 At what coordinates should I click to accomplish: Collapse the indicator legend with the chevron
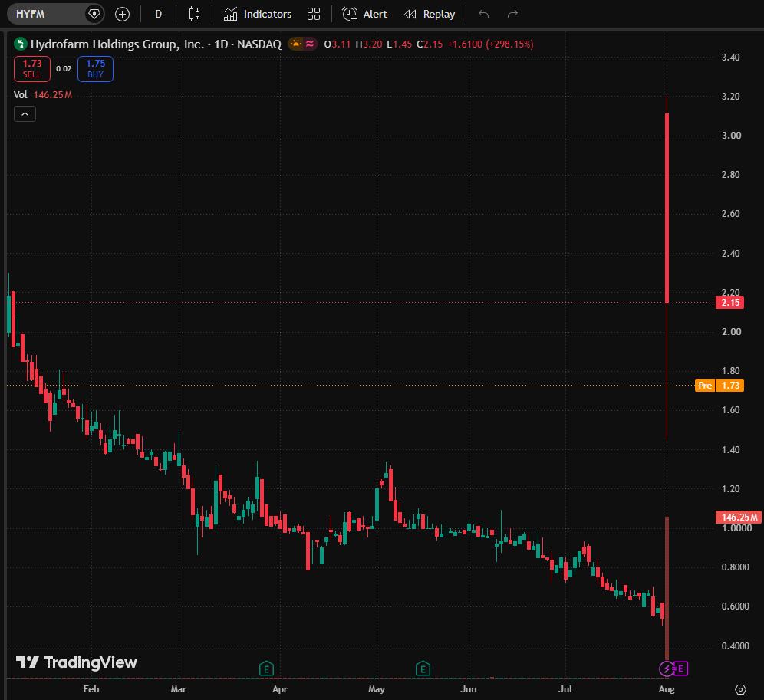[25, 114]
